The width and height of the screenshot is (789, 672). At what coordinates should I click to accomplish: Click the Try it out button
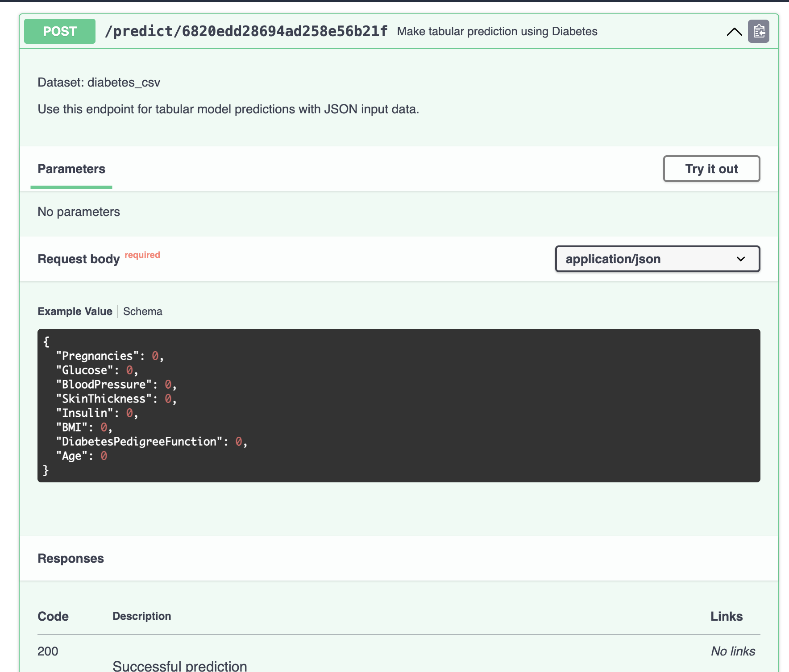711,169
